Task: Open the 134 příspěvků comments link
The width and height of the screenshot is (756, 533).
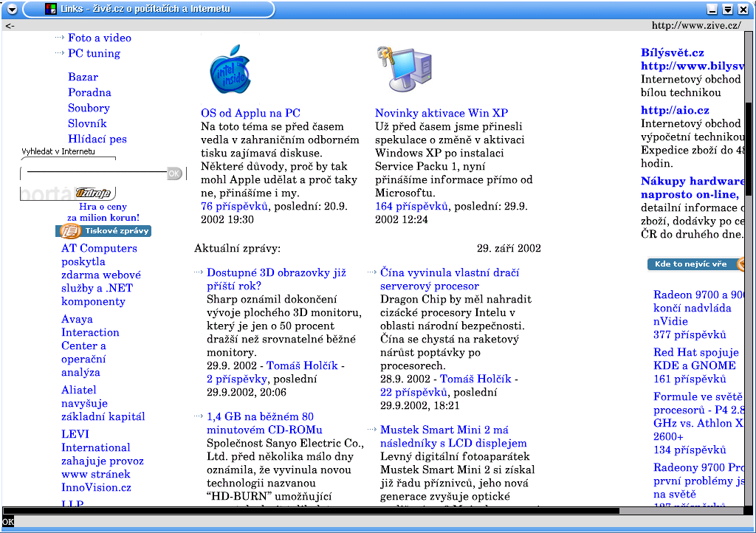Action: coord(690,450)
